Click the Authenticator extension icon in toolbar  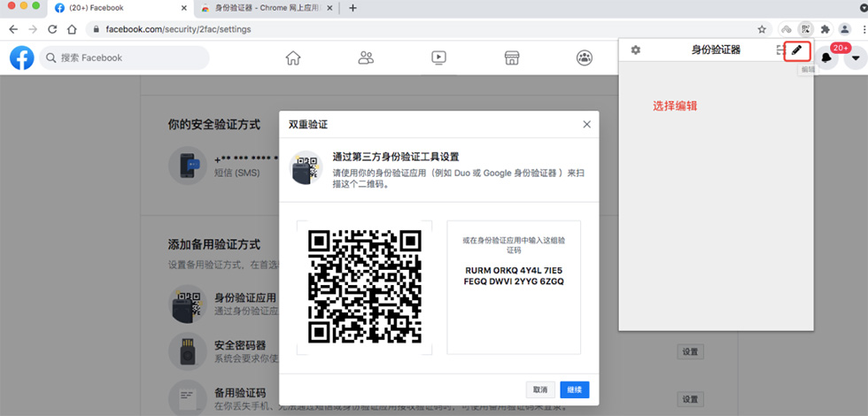(805, 28)
